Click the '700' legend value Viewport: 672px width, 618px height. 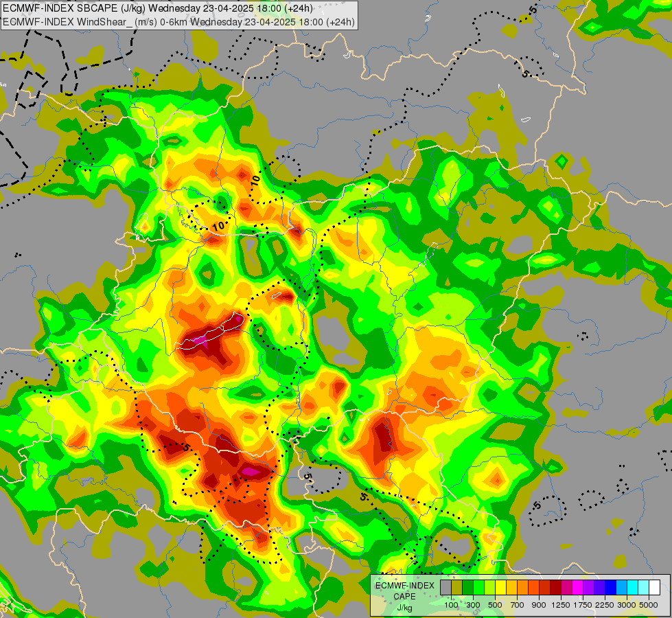518,605
